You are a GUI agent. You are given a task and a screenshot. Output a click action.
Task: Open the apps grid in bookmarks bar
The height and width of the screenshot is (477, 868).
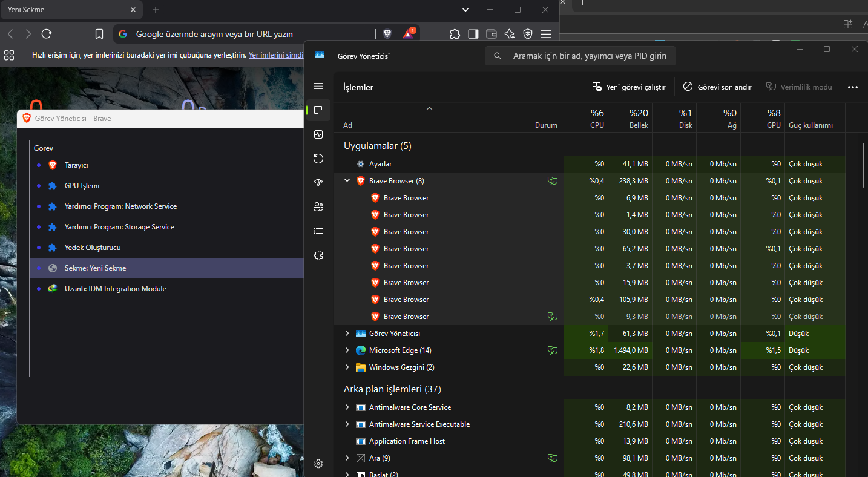[x=9, y=55]
